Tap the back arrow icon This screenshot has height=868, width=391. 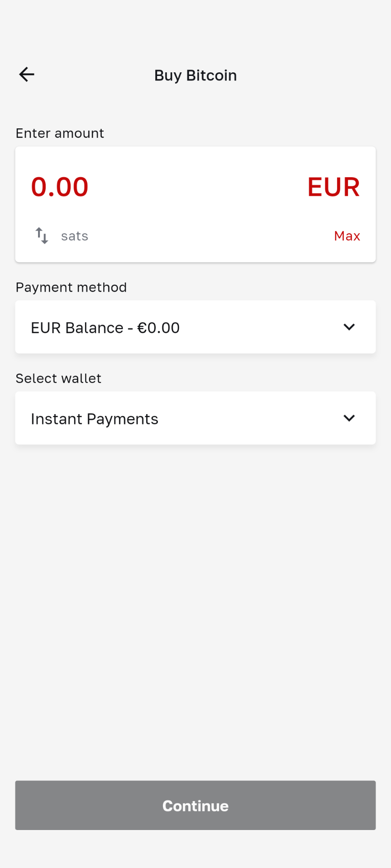(x=27, y=75)
